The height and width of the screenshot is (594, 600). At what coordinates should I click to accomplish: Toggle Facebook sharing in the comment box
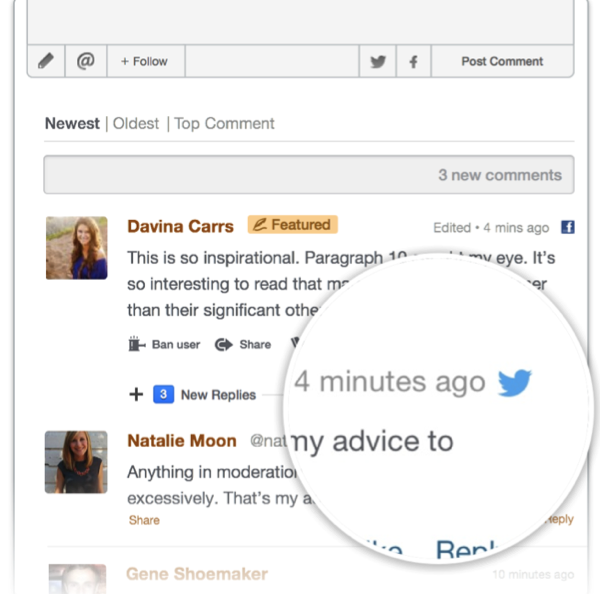point(413,61)
